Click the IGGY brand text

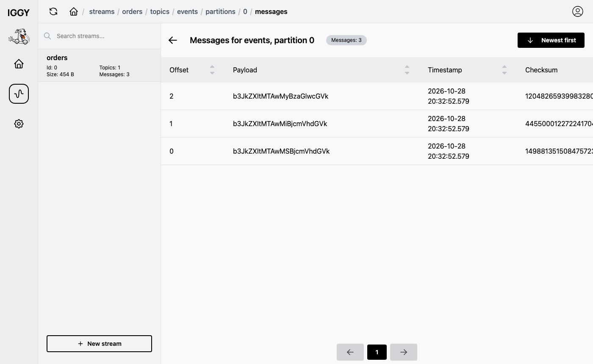[19, 13]
